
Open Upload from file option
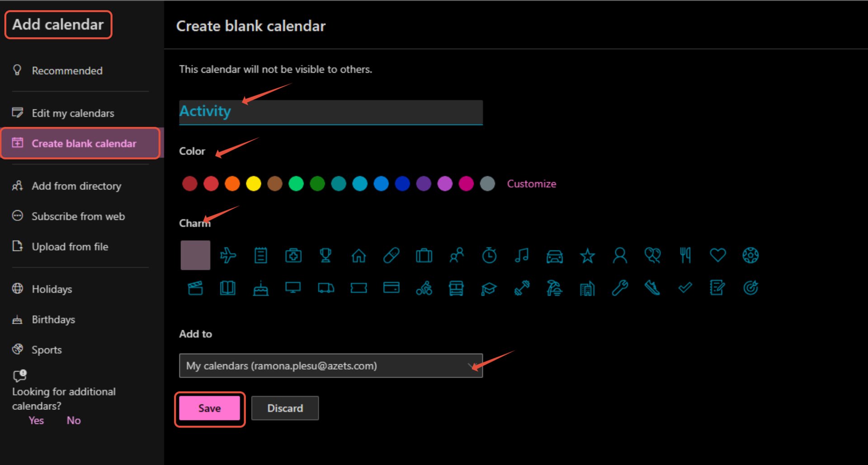click(70, 247)
